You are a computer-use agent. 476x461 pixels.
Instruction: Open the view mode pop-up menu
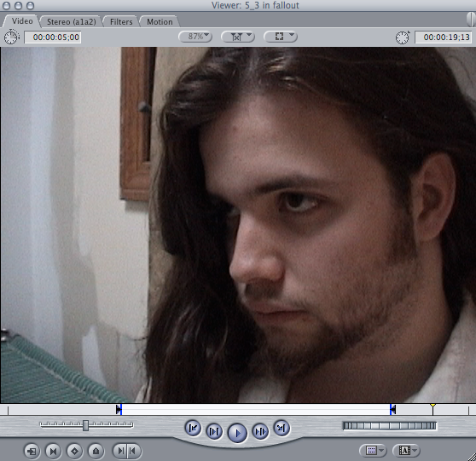[x=281, y=37]
